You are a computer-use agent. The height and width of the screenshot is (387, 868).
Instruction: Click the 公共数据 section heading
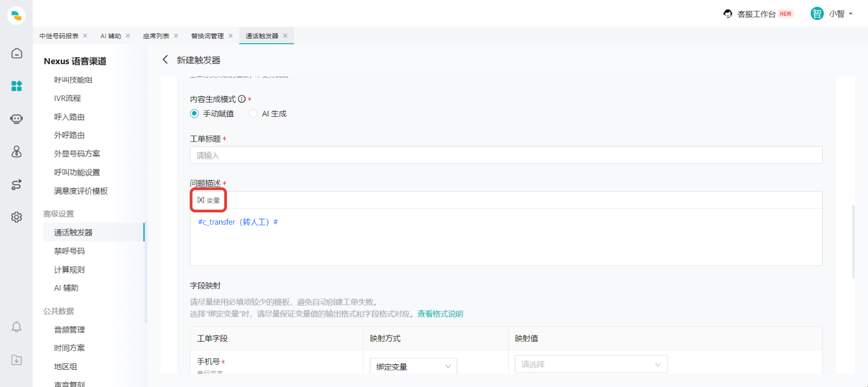pos(59,311)
